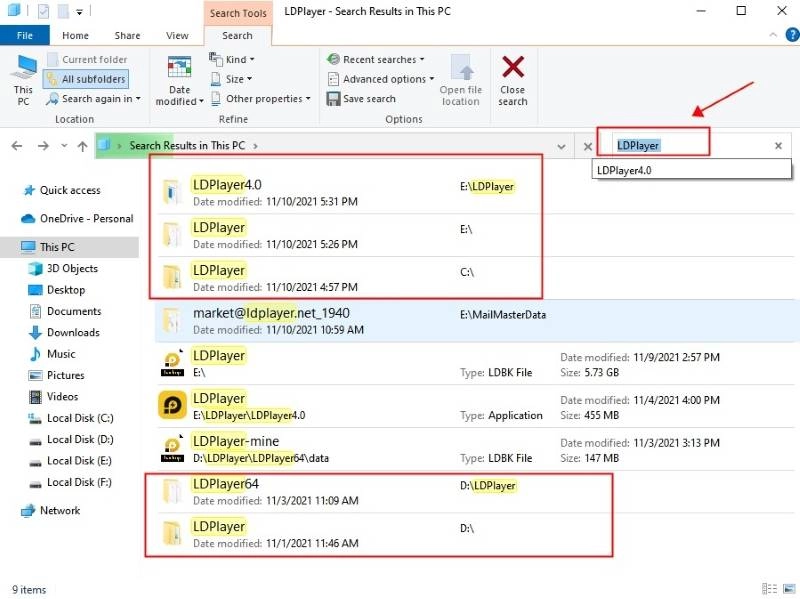Open the Recent searches dropdown
Image resolution: width=800 pixels, height=599 pixels.
coord(377,59)
